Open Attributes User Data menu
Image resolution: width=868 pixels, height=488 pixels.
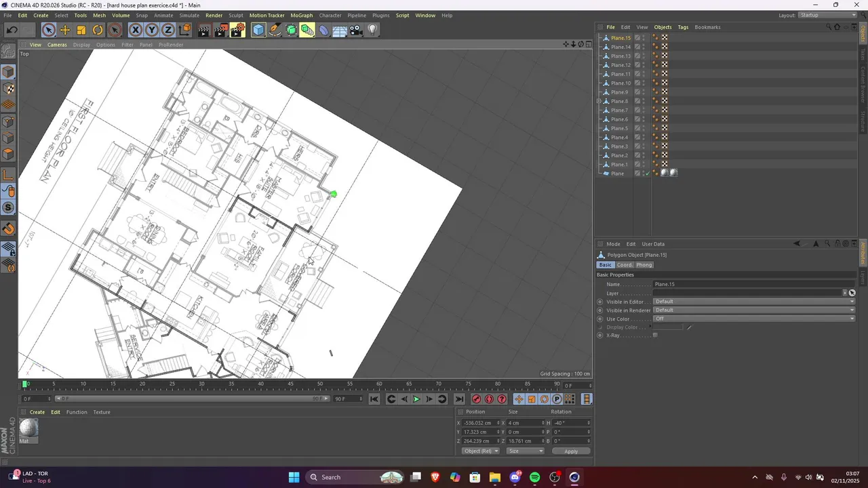pyautogui.click(x=653, y=244)
